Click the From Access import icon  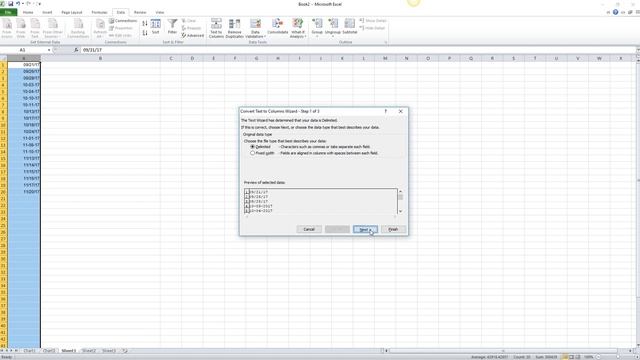click(x=7, y=28)
